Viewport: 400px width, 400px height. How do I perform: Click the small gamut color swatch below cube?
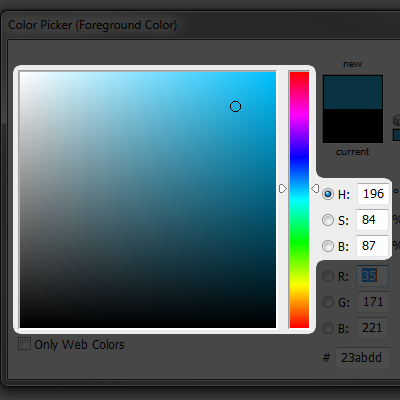397,135
